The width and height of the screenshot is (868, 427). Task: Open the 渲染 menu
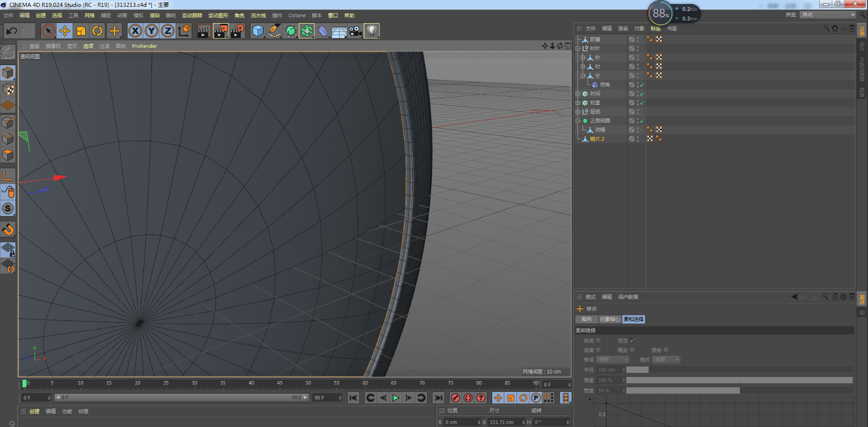(x=154, y=16)
